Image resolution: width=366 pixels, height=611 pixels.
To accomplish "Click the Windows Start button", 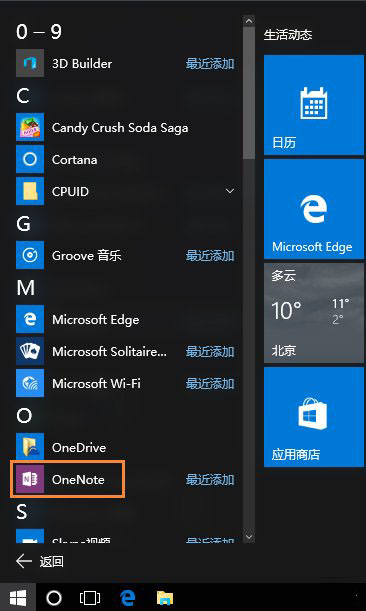I will click(18, 597).
